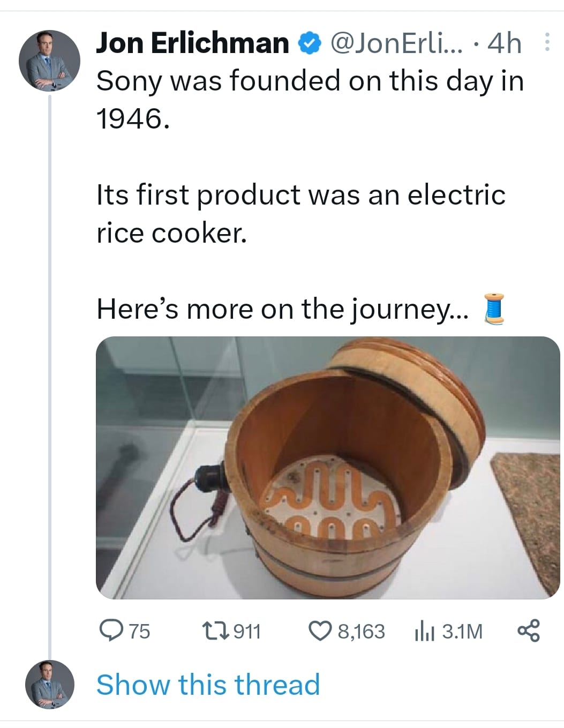Open the Jon Erlichman display name
The width and height of the screenshot is (564, 728).
[192, 43]
